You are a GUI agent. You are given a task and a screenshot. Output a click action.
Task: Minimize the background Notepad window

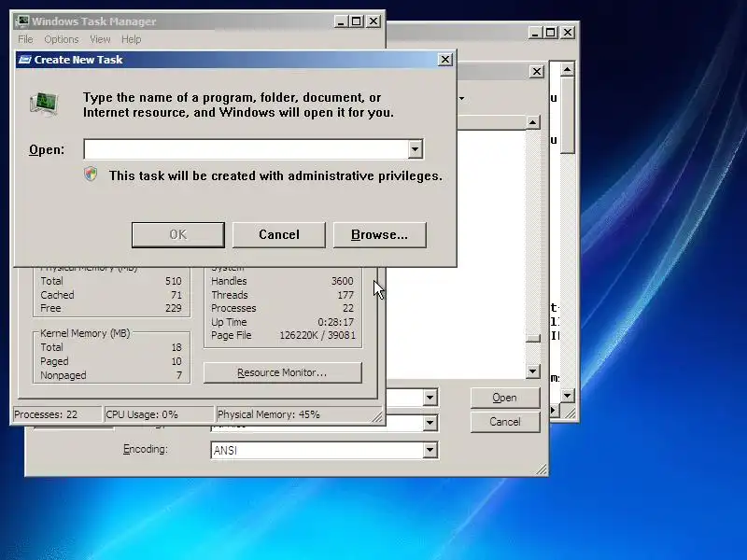(535, 33)
